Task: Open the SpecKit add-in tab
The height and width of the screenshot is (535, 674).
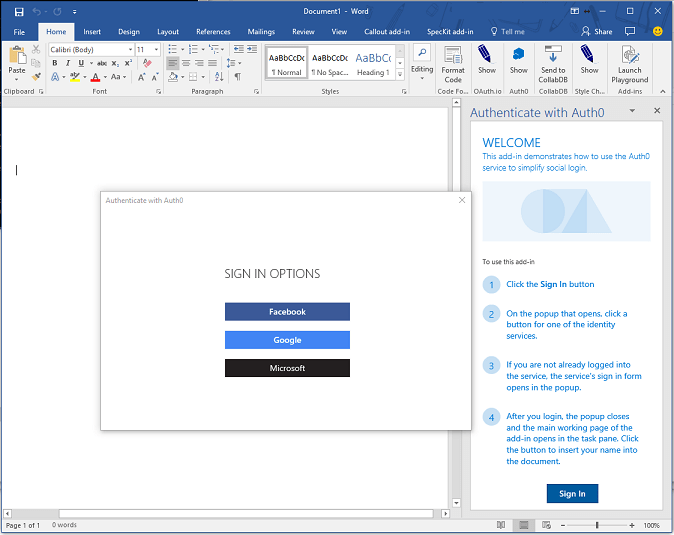Action: (450, 31)
